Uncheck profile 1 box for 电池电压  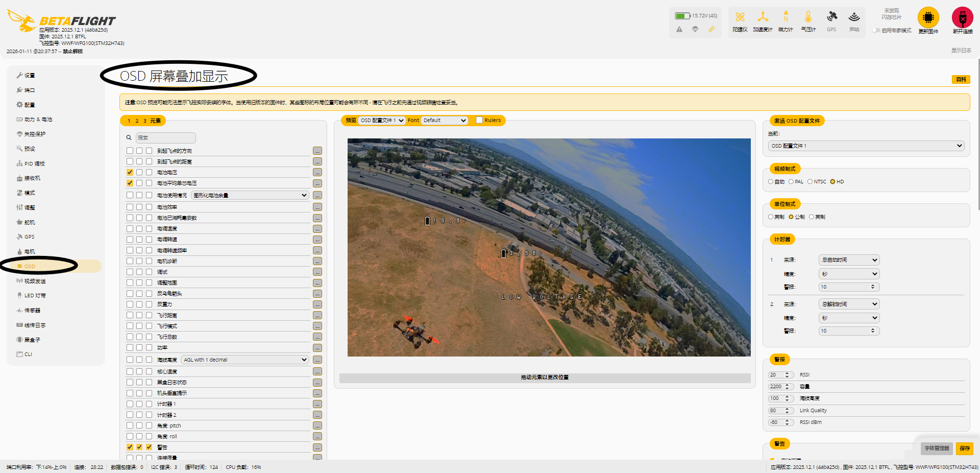(130, 173)
